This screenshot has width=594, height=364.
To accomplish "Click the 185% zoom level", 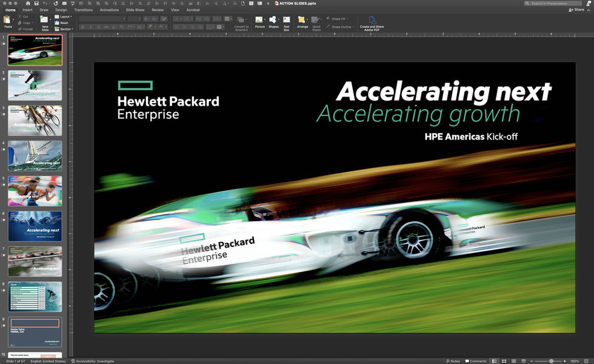I will (575, 361).
